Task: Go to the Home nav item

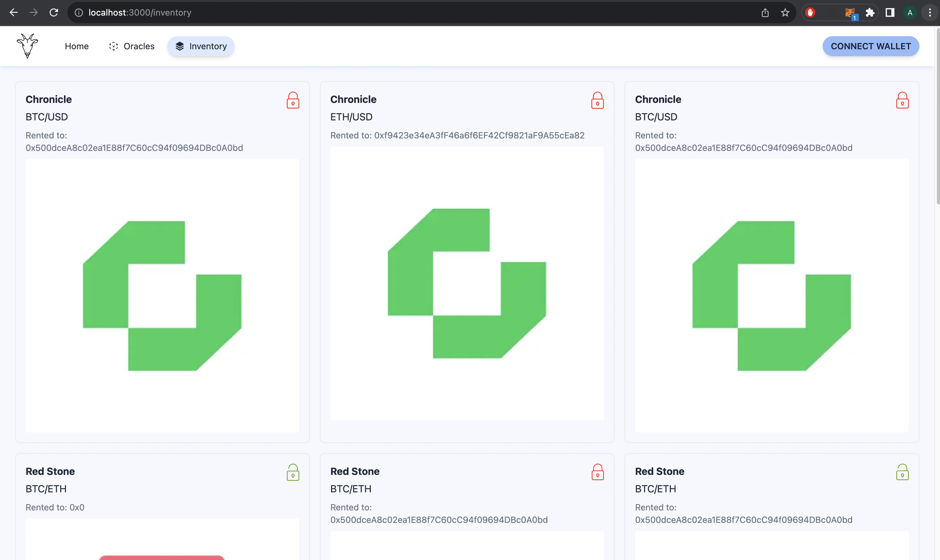Action: pos(77,46)
